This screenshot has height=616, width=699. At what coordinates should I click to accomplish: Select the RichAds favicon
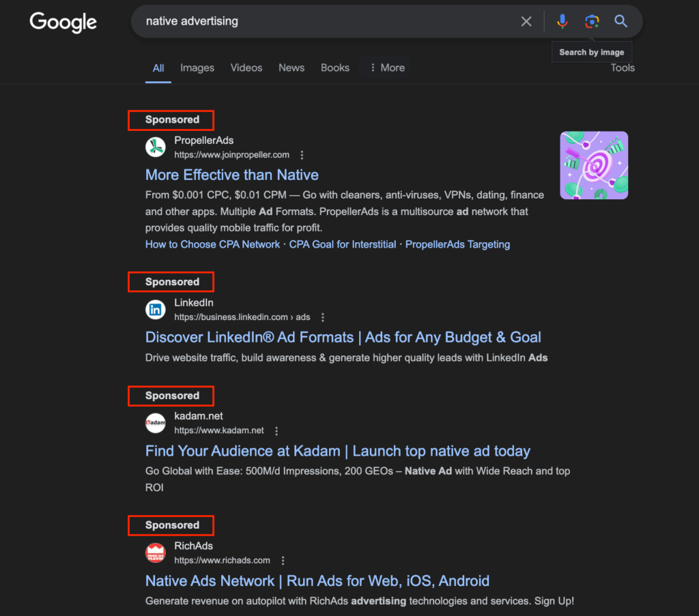click(155, 553)
